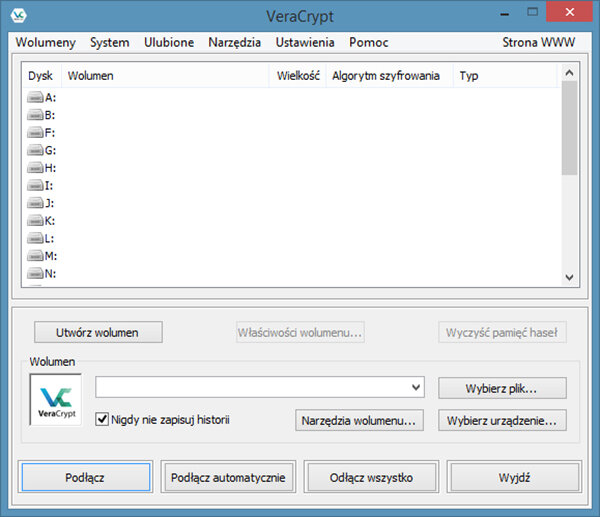Click the Wielkość column header

[x=297, y=75]
